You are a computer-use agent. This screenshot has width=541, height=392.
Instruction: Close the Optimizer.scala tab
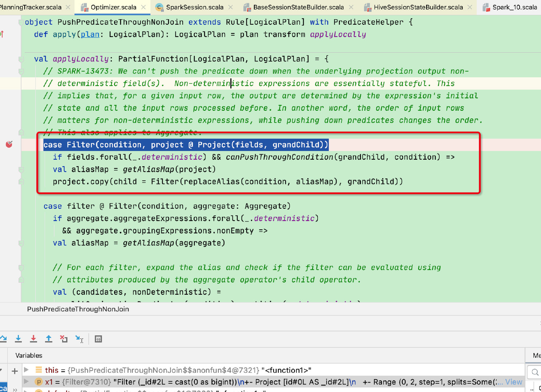(144, 7)
